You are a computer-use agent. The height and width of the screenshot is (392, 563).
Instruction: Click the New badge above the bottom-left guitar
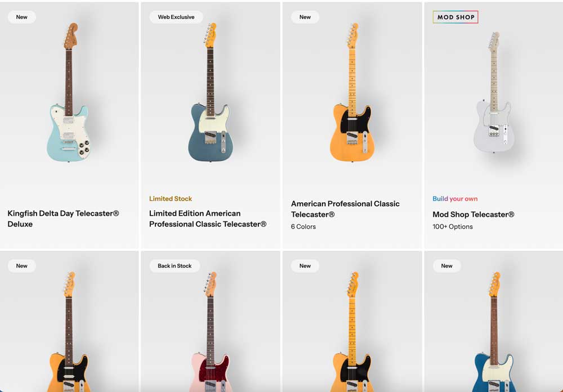tap(21, 265)
